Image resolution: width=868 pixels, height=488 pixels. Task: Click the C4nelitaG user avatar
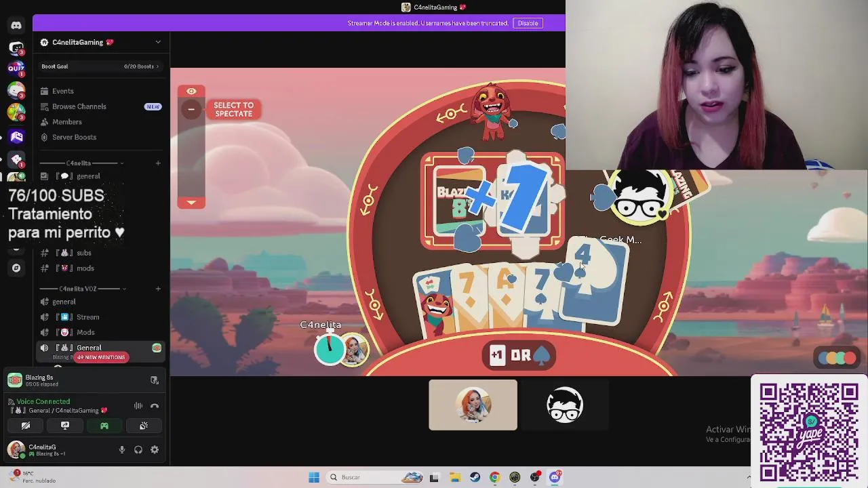coord(16,449)
